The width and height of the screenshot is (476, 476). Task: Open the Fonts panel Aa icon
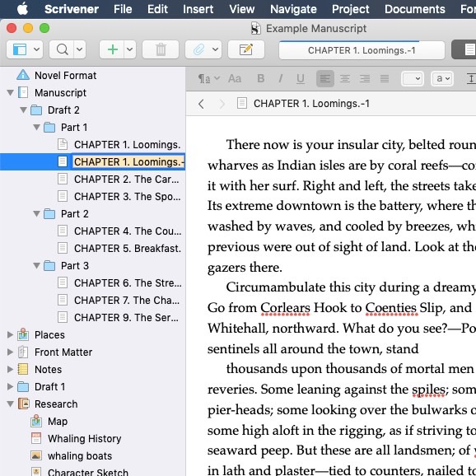[x=235, y=78]
